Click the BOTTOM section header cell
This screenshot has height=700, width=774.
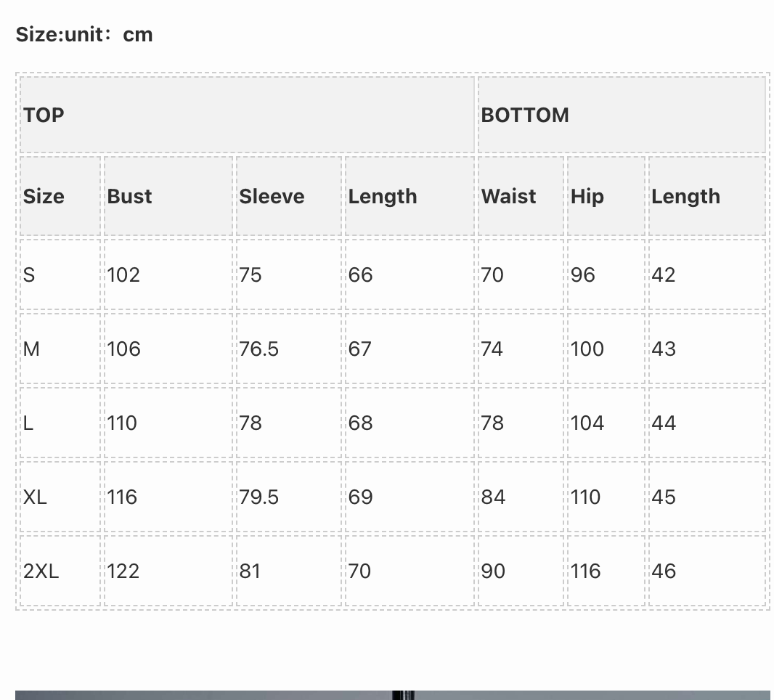622,115
